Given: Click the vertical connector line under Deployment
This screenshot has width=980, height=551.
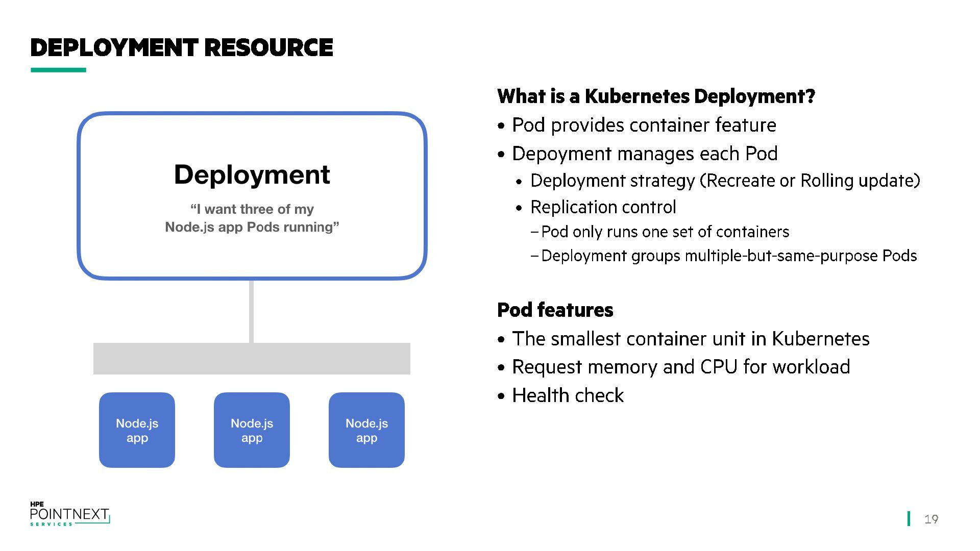Looking at the screenshot, I should (x=251, y=311).
